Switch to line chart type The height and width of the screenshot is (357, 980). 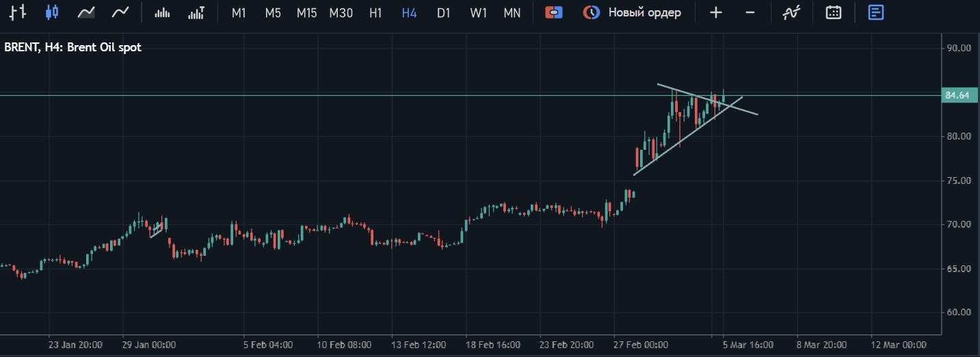pos(120,12)
